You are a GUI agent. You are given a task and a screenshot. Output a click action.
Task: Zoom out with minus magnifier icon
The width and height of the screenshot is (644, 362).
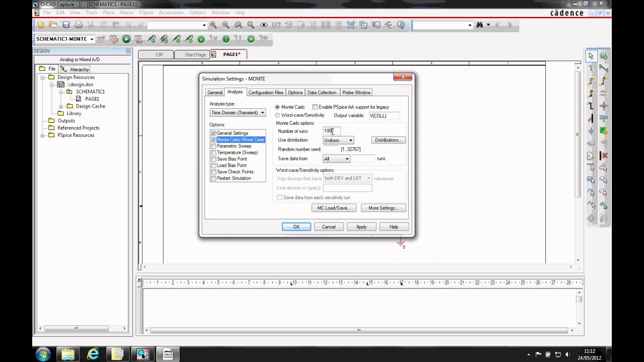point(226,25)
